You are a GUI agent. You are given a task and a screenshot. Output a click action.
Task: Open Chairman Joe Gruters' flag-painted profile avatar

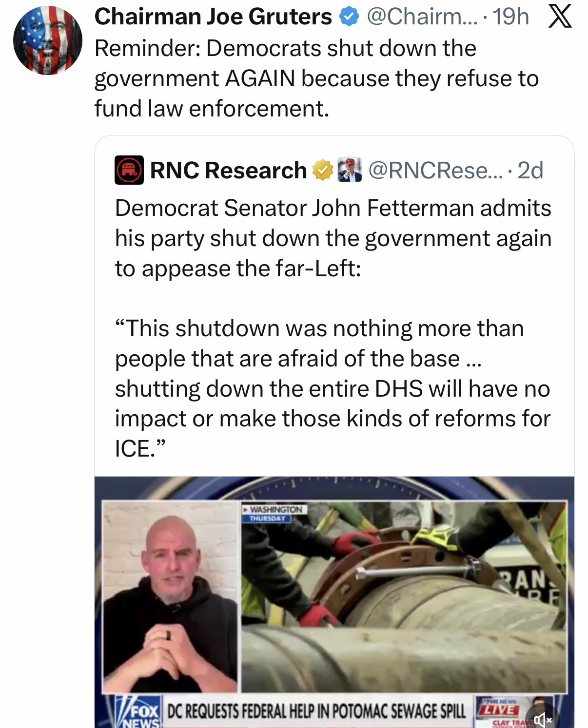tap(47, 40)
